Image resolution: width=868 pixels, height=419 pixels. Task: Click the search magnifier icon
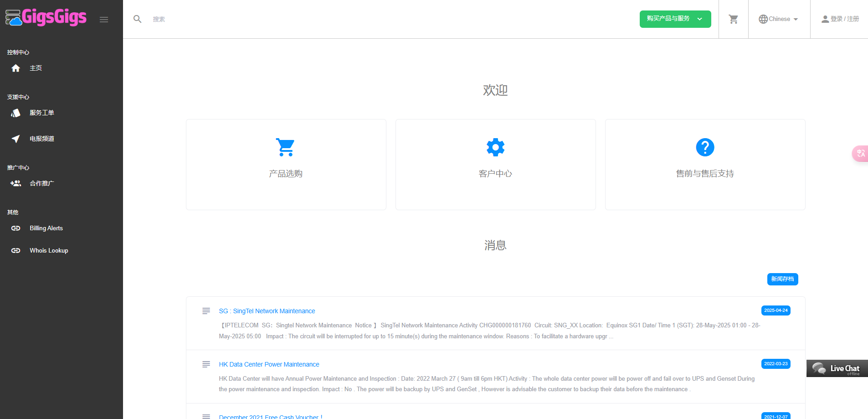[138, 19]
